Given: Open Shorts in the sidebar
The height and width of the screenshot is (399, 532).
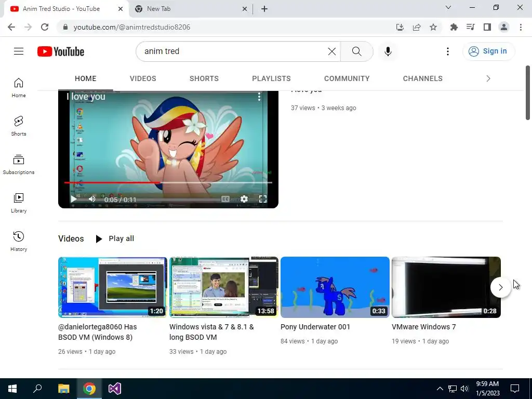Looking at the screenshot, I should click(19, 126).
